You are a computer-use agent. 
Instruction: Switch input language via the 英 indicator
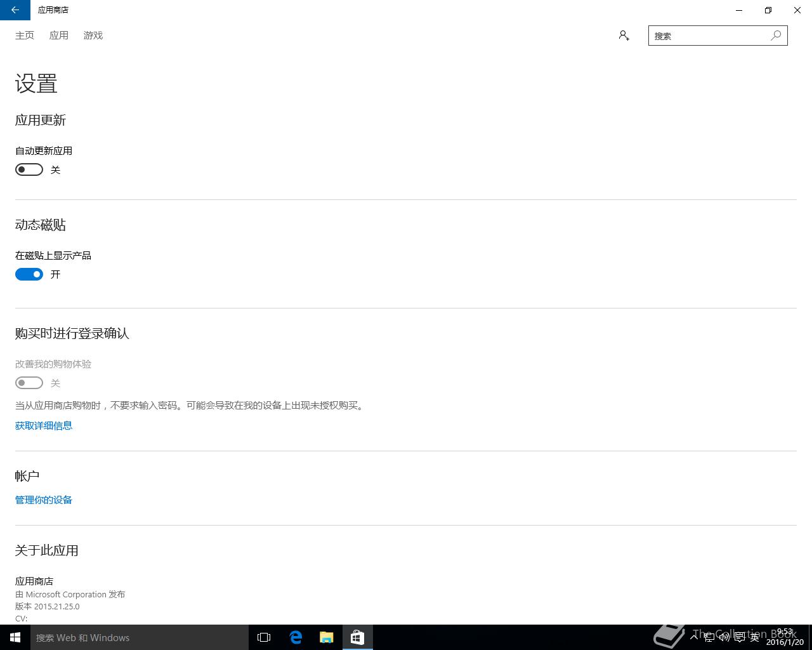755,637
